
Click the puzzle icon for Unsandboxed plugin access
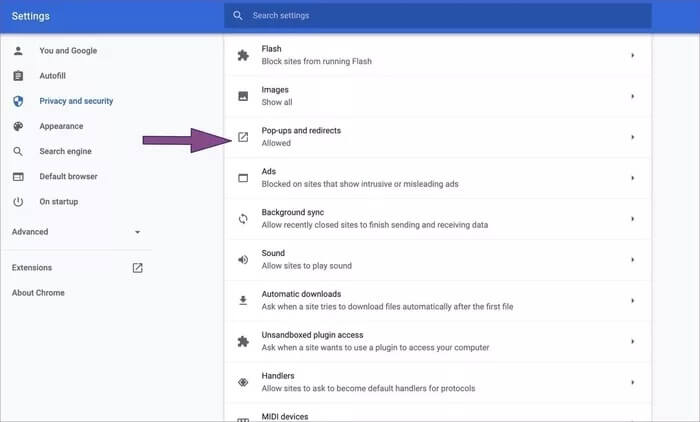(243, 342)
